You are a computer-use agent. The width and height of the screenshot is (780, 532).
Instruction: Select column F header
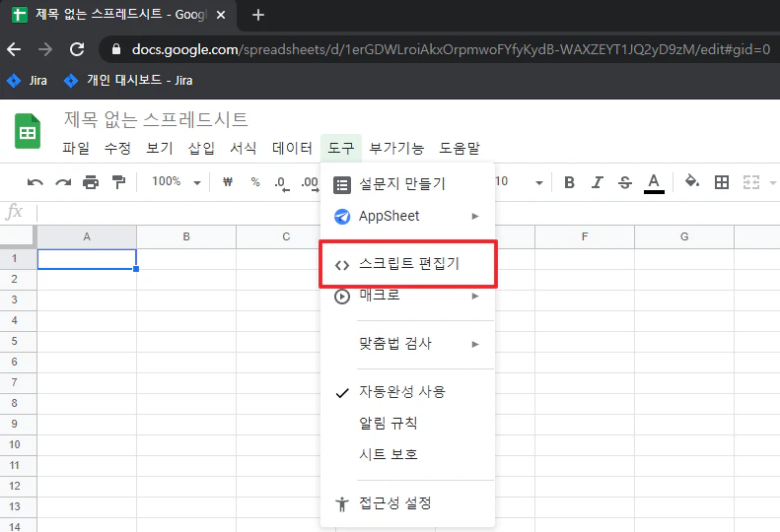(x=585, y=236)
